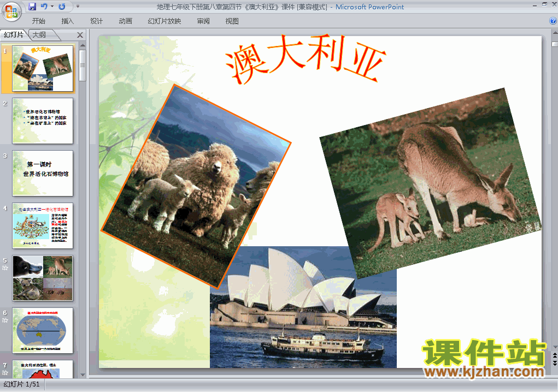558x392 pixels.
Task: Open PowerPoint Help with the question mark
Action: coord(553,21)
